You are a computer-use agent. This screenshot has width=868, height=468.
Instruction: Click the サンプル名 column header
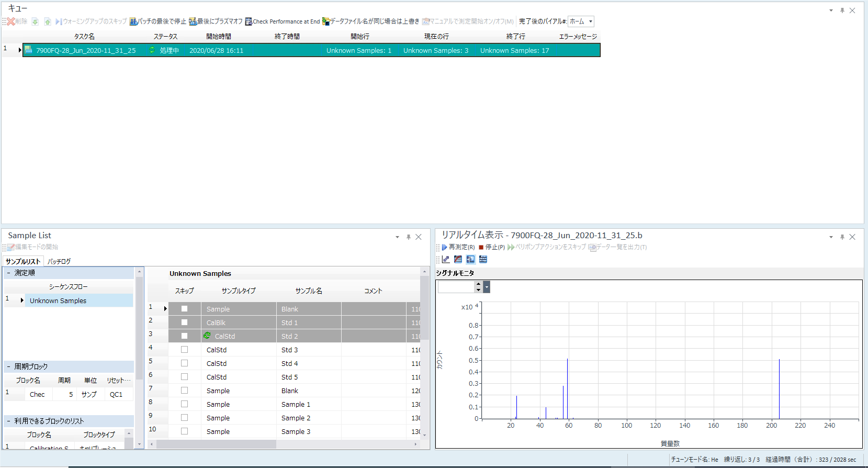[x=309, y=291]
